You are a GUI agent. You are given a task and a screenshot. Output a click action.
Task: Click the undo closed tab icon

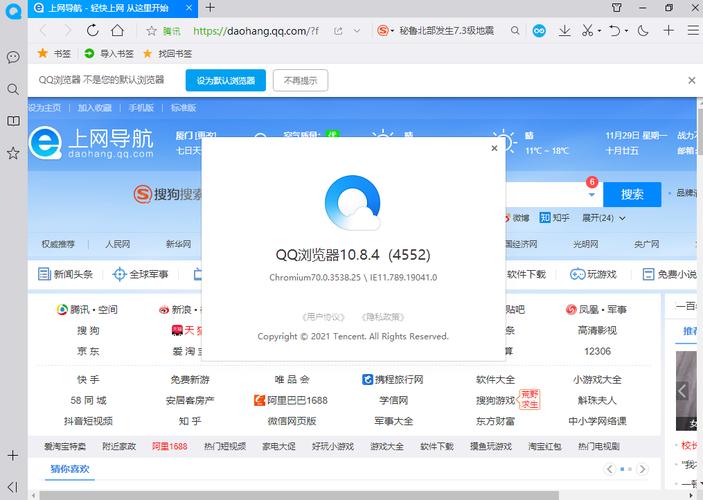click(614, 30)
